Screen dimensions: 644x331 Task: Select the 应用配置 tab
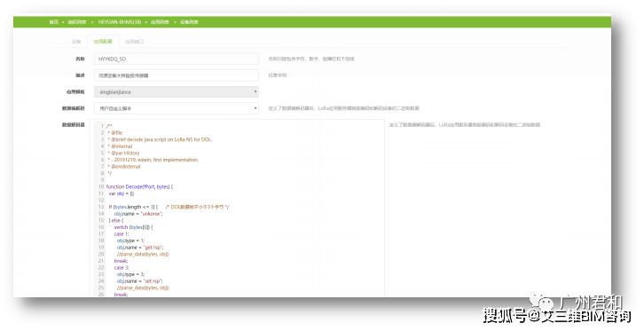103,42
